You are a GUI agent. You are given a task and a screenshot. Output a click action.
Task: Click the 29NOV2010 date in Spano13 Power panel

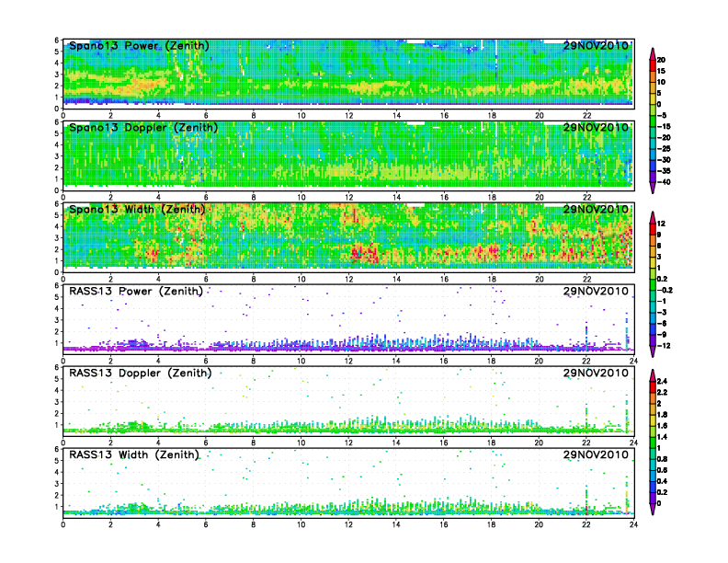tap(596, 45)
